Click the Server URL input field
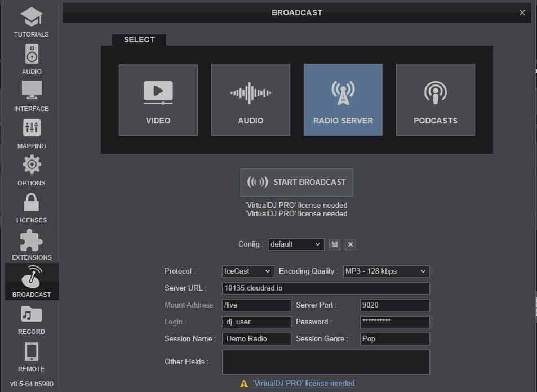Viewport: 537px width, 392px height. (x=326, y=288)
